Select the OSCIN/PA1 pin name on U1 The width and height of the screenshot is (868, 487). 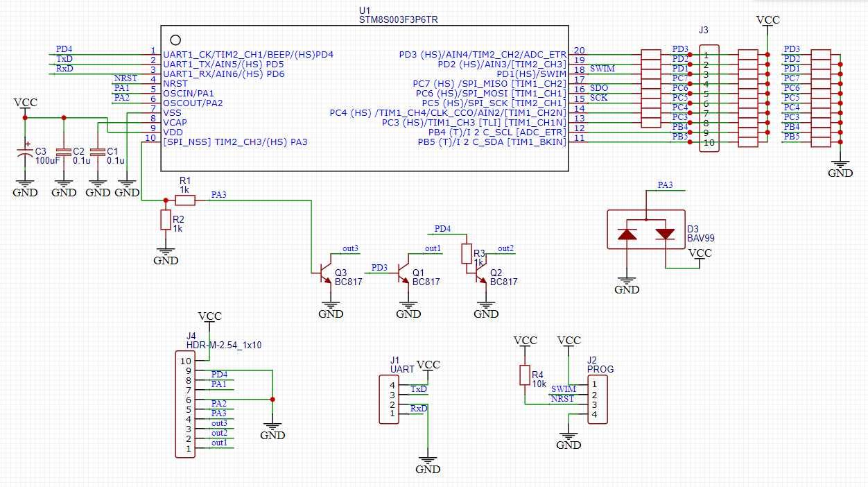pyautogui.click(x=189, y=93)
